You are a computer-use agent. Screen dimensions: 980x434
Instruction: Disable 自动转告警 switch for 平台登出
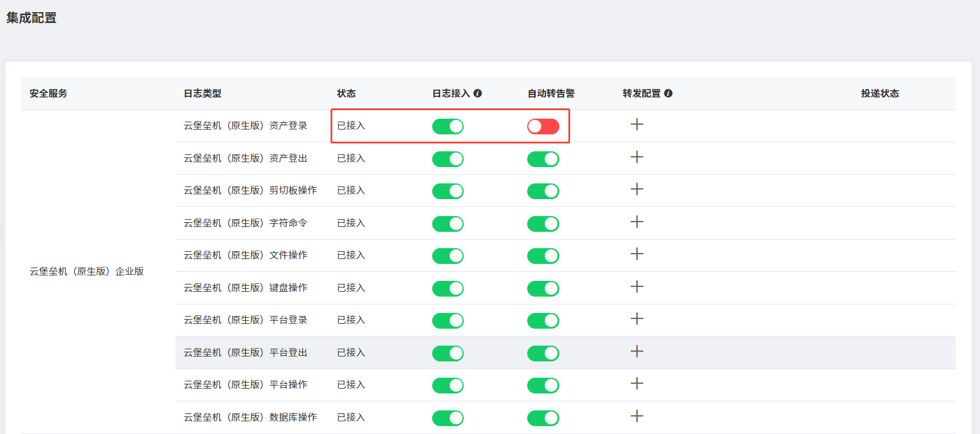tap(543, 353)
